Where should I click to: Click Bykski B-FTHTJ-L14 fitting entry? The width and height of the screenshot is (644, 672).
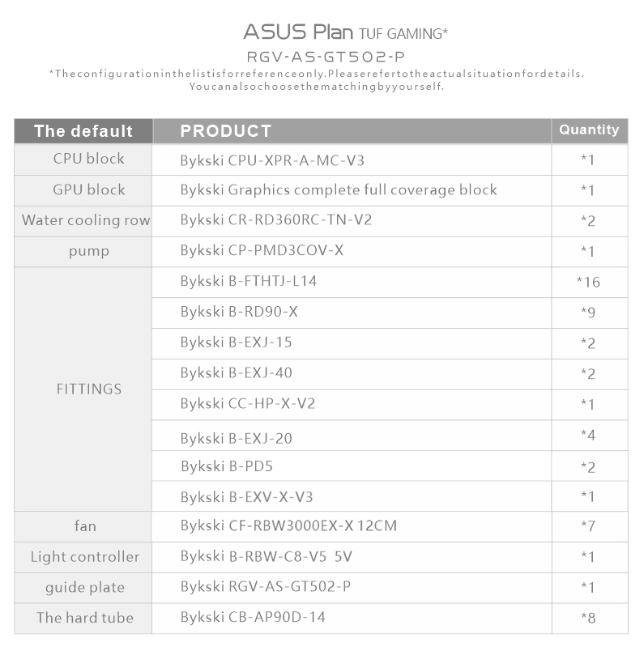[x=249, y=281]
